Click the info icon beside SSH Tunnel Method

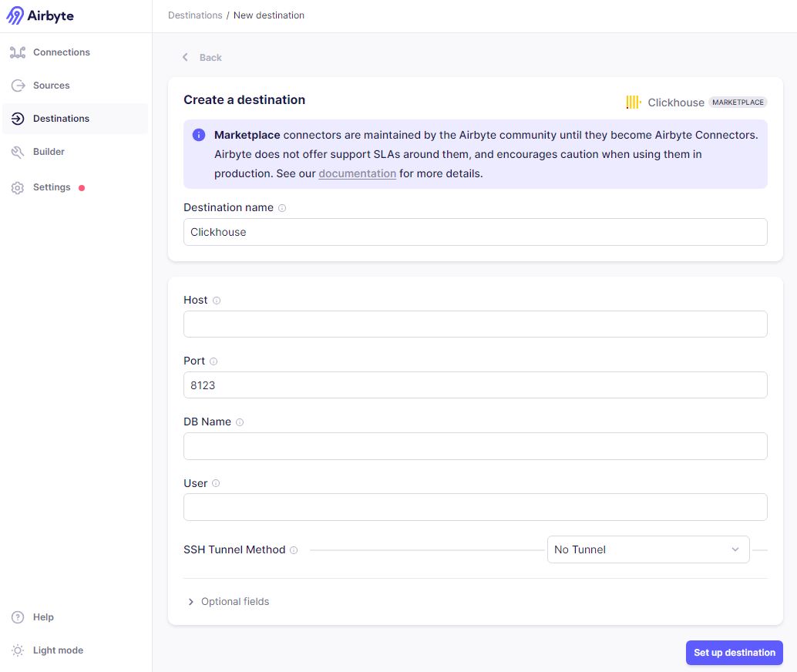[x=294, y=550]
